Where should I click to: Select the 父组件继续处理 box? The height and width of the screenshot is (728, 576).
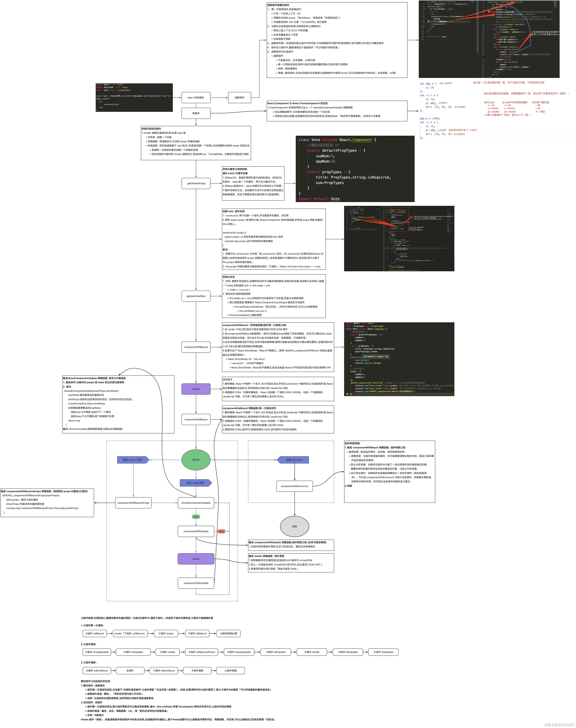tap(228, 634)
